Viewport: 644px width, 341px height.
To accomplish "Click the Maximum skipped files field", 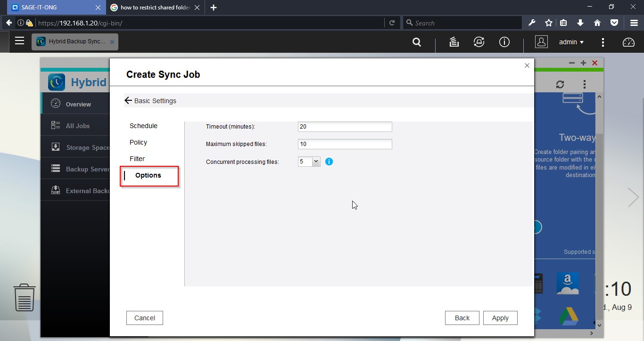I will 345,144.
